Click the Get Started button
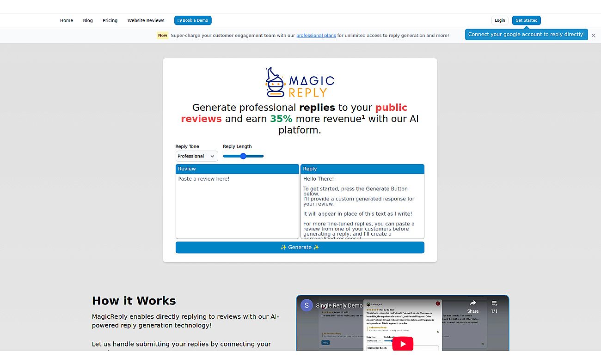This screenshot has height=364, width=601. point(527,20)
